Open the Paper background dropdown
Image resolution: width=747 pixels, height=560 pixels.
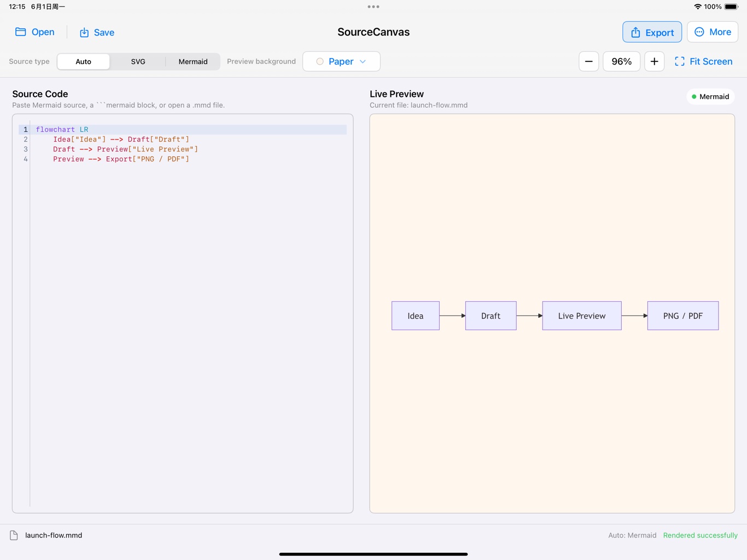pos(341,61)
